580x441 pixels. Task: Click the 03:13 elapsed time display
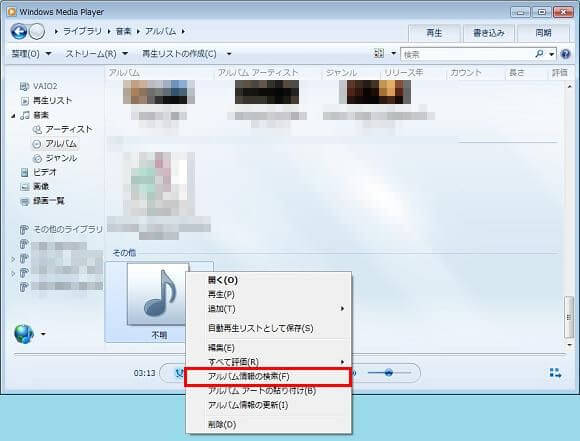click(x=144, y=373)
